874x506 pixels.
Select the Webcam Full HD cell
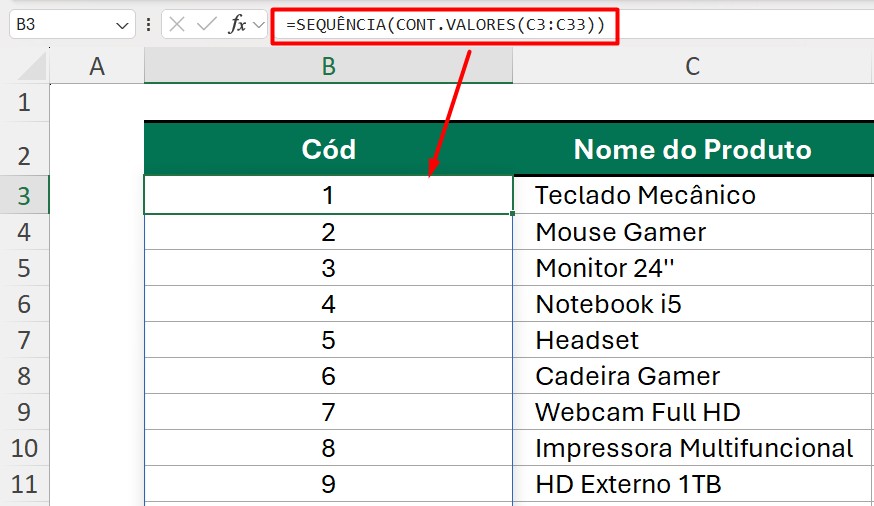693,412
